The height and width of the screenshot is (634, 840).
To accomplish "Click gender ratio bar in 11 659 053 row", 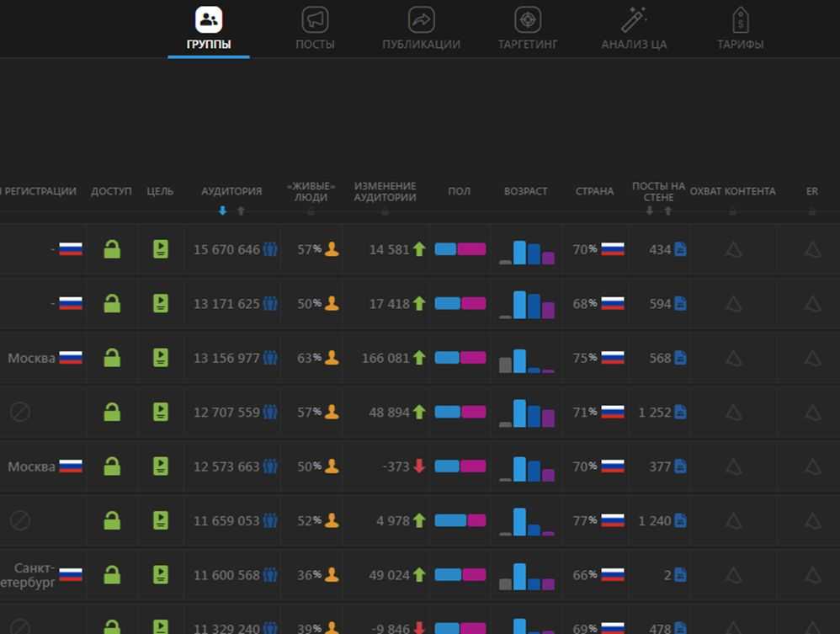I will point(460,521).
